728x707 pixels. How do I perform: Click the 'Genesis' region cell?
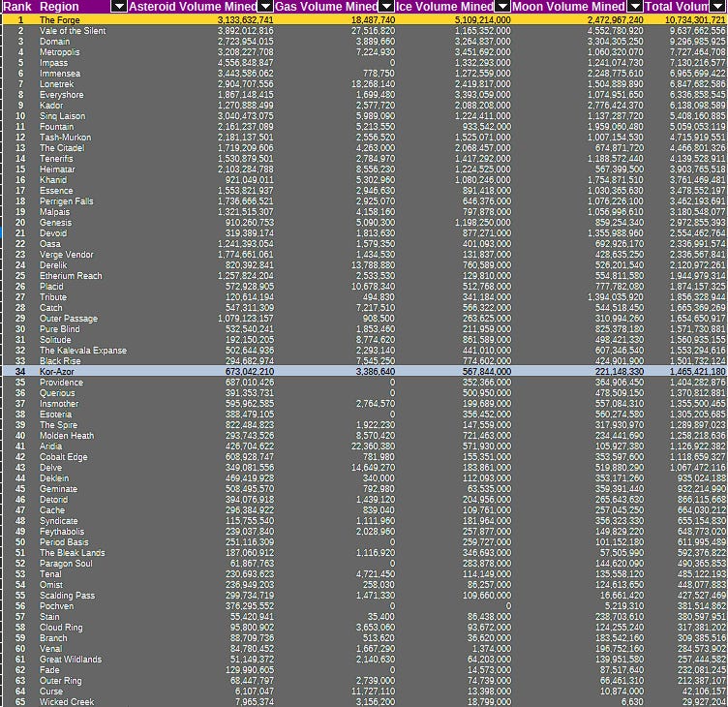point(55,223)
